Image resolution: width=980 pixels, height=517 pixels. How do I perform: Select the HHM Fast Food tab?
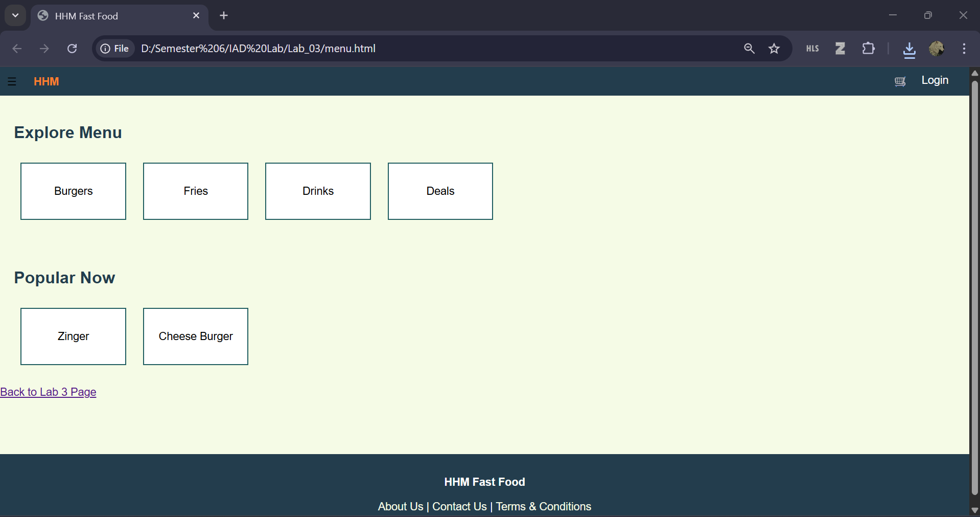(112, 16)
